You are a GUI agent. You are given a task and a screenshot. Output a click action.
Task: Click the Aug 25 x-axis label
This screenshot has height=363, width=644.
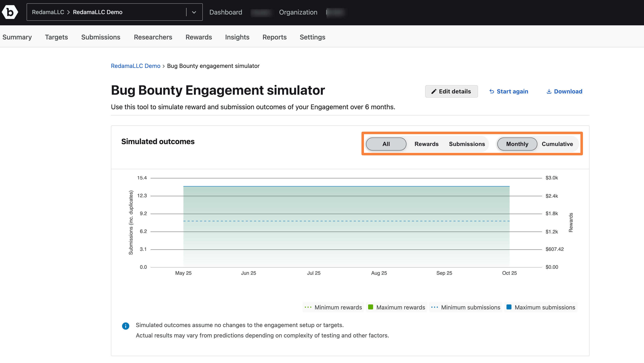379,273
